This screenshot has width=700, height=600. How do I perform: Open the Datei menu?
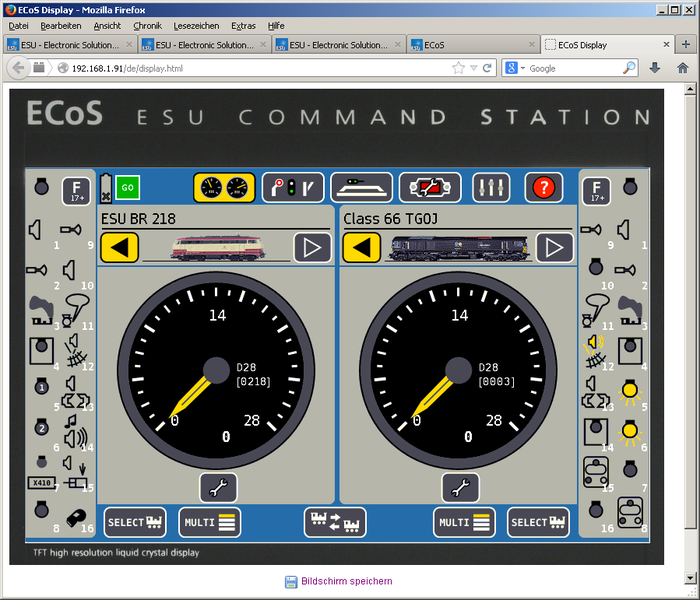(18, 26)
